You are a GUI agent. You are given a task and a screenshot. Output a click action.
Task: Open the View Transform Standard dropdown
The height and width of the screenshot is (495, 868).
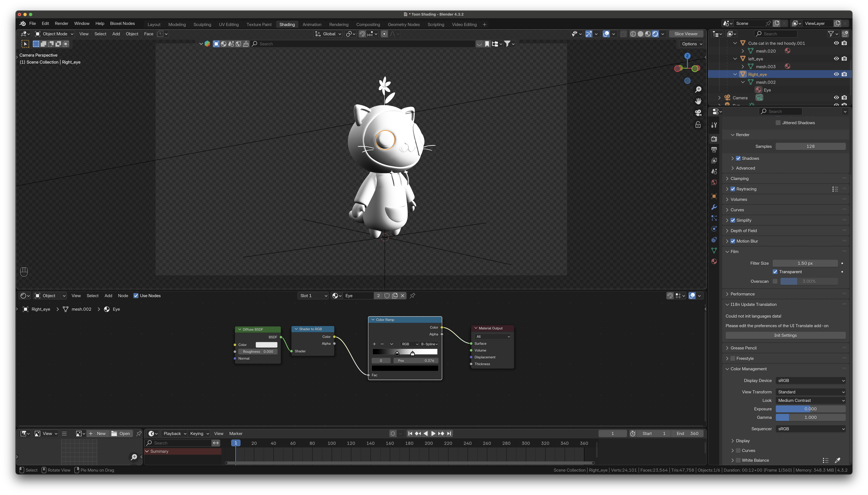click(x=810, y=392)
